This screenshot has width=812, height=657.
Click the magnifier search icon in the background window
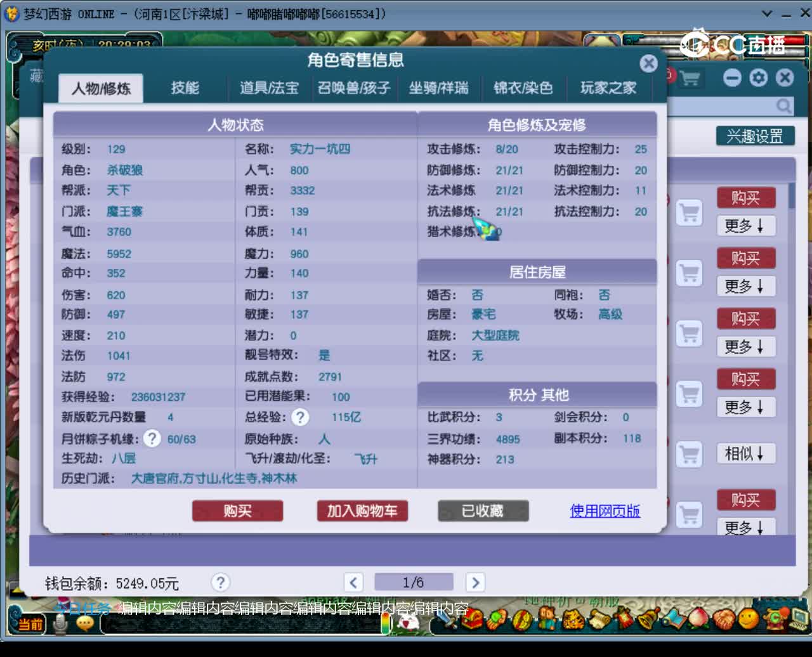coord(784,105)
